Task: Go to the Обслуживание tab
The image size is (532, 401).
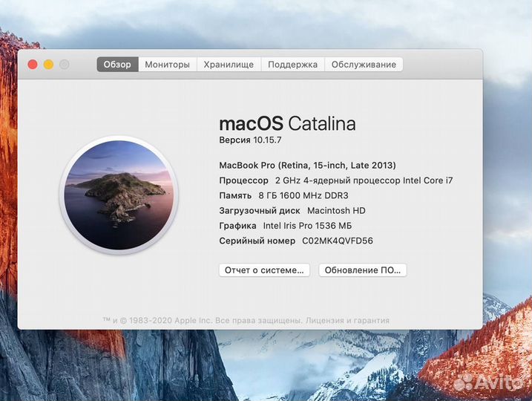Action: coord(364,64)
